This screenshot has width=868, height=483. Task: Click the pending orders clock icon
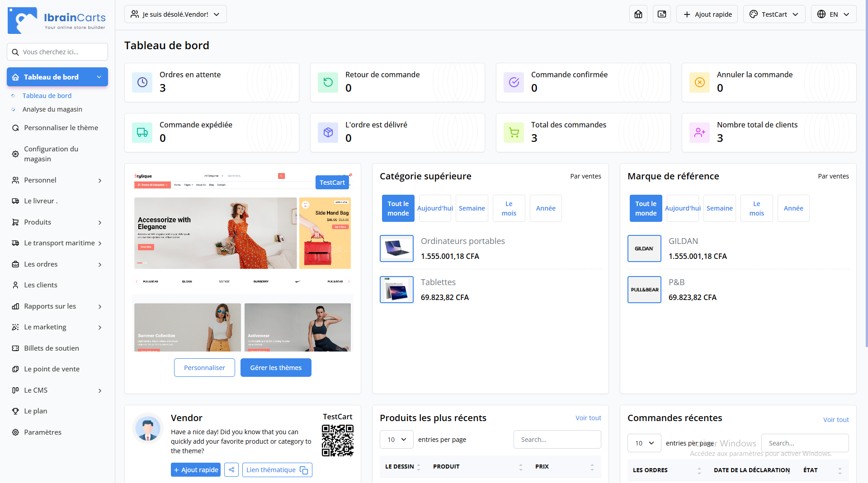(142, 82)
